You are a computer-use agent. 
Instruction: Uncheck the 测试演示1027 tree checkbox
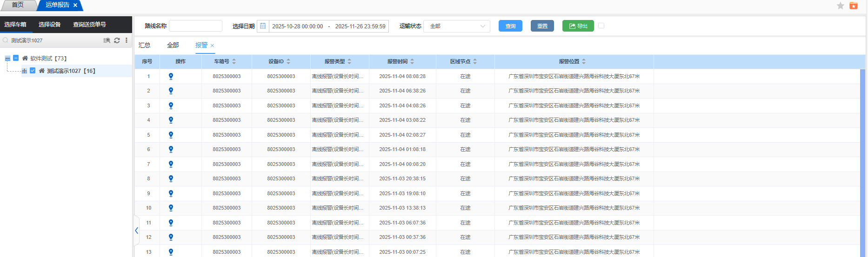33,71
